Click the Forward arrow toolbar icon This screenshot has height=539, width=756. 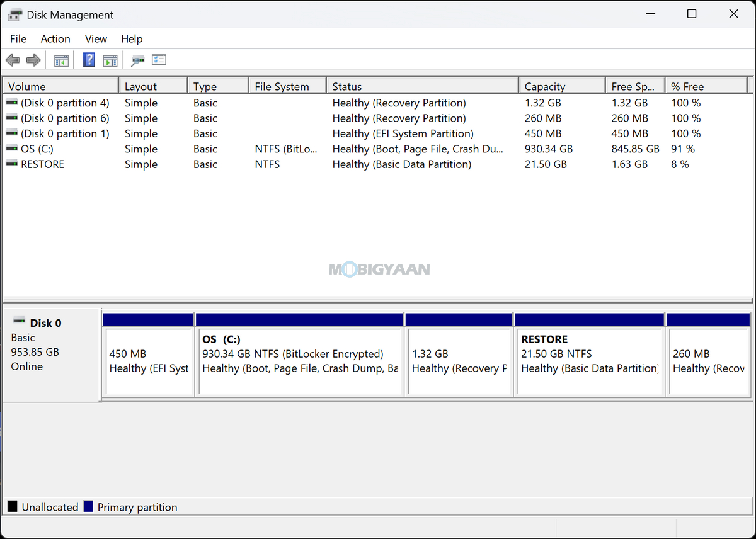click(33, 60)
